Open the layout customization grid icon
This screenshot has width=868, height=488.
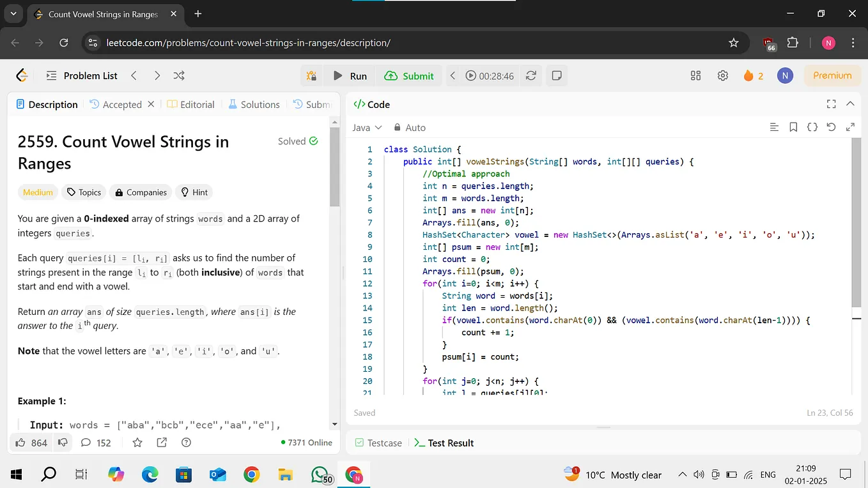pos(695,75)
